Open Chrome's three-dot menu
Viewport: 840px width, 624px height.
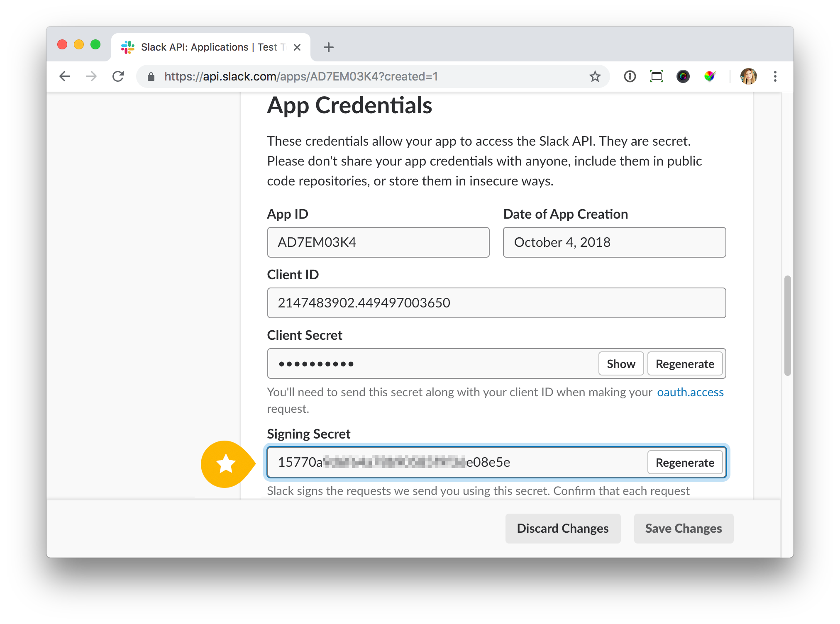click(775, 76)
